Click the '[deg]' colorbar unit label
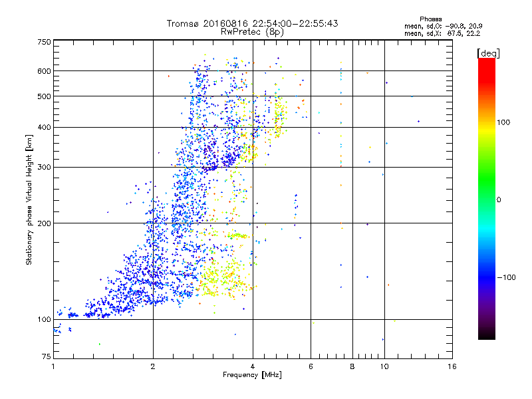This screenshot has height=399, width=532. click(488, 53)
